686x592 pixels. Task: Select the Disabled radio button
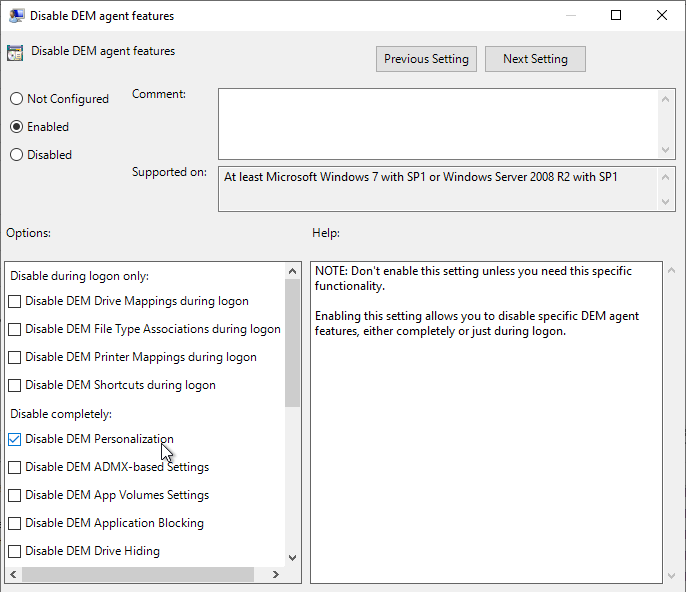16,154
